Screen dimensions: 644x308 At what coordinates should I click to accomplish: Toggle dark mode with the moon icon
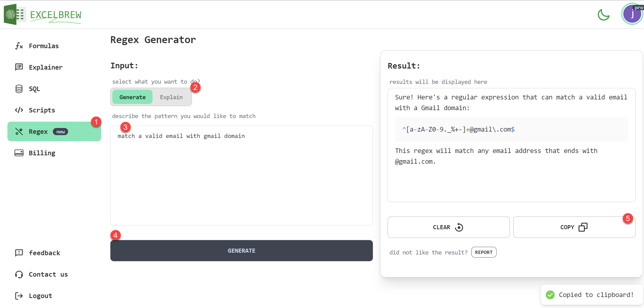[603, 15]
